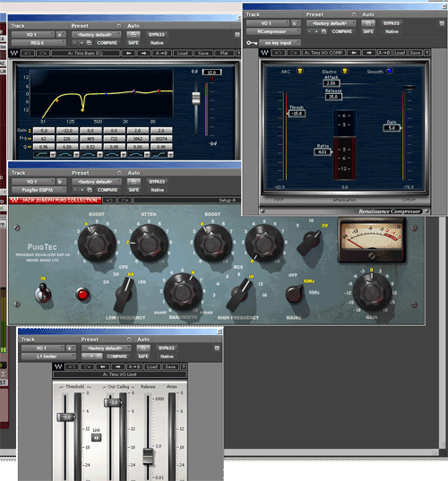Viewport: 448px width, 481px height.
Task: Click redo arrow in REQ 6 toolbar
Action: 43,53
